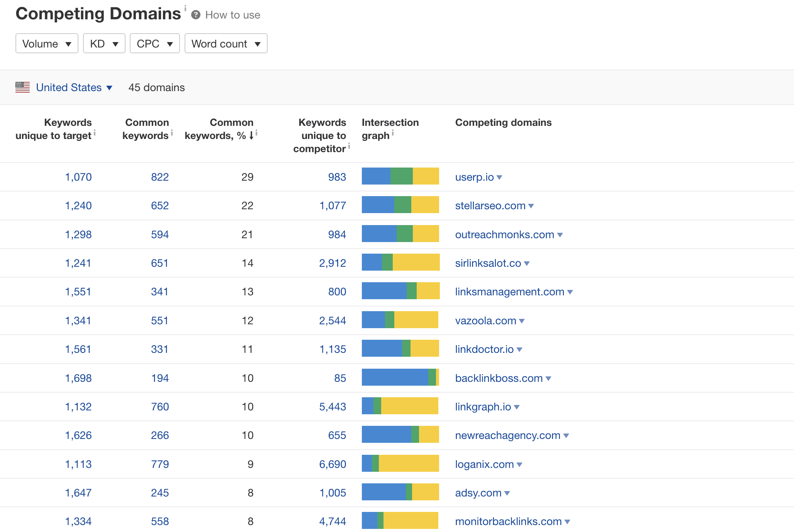The height and width of the screenshot is (532, 794).
Task: Click the Common keywords column header
Action: (x=146, y=129)
